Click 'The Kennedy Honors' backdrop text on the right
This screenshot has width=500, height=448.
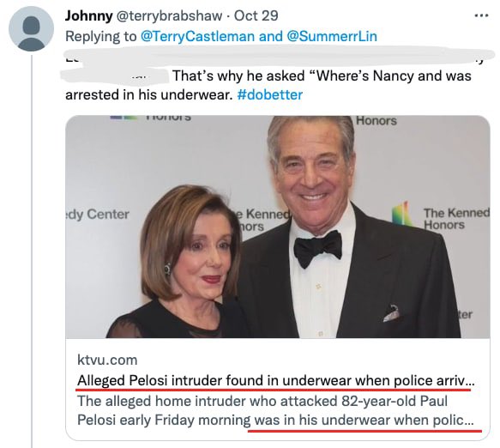click(456, 219)
